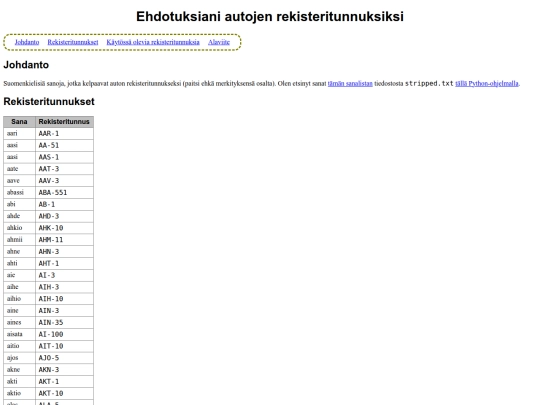
Task: Click the 'stripped.txt' filename text
Action: click(429, 83)
